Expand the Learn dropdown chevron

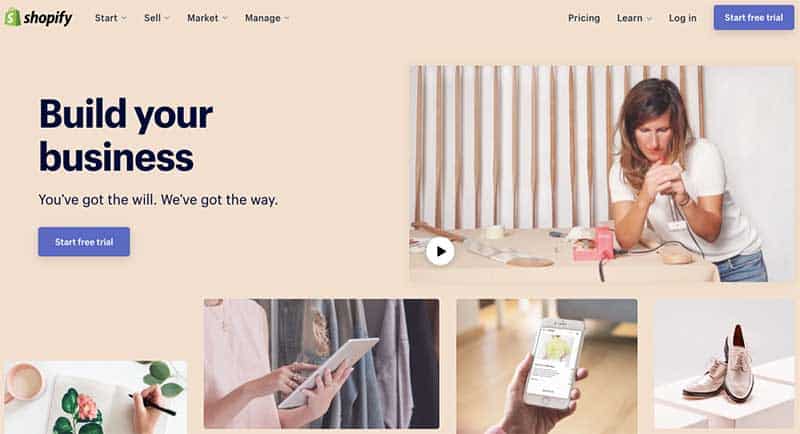[649, 18]
